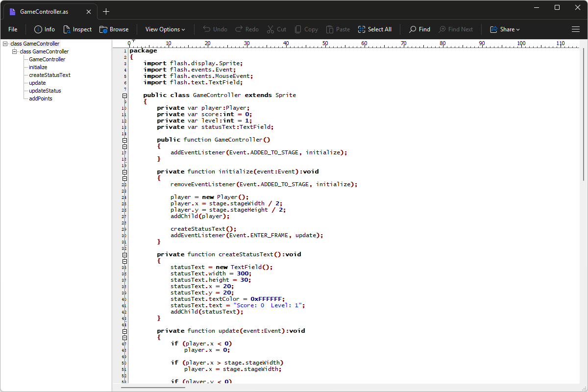Screen dimensions: 588x392
Task: Click 'import flash.display.Sprite;' line
Action: click(193, 63)
